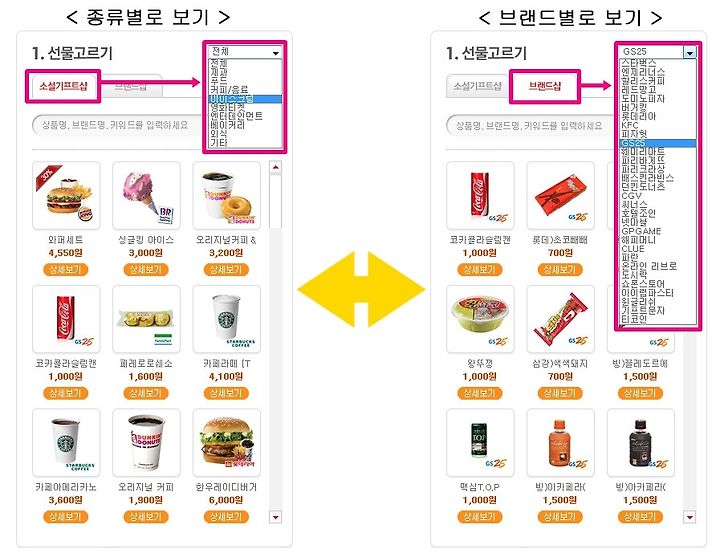Open the Dunkin original coffee and donut image
The height and width of the screenshot is (557, 720).
[x=227, y=195]
